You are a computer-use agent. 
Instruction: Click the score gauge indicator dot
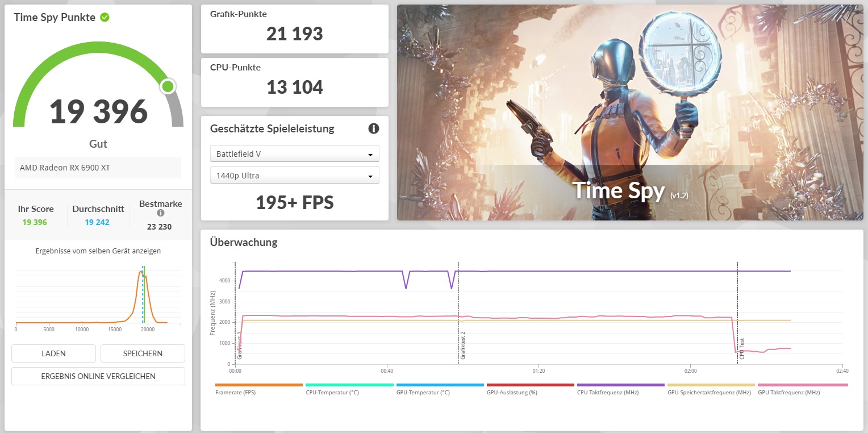(x=168, y=86)
